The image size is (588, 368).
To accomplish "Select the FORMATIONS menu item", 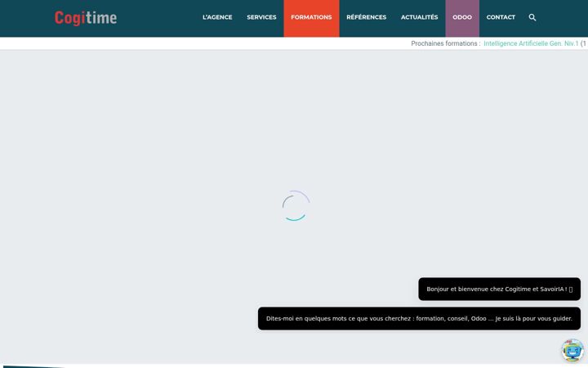I will coord(311,18).
